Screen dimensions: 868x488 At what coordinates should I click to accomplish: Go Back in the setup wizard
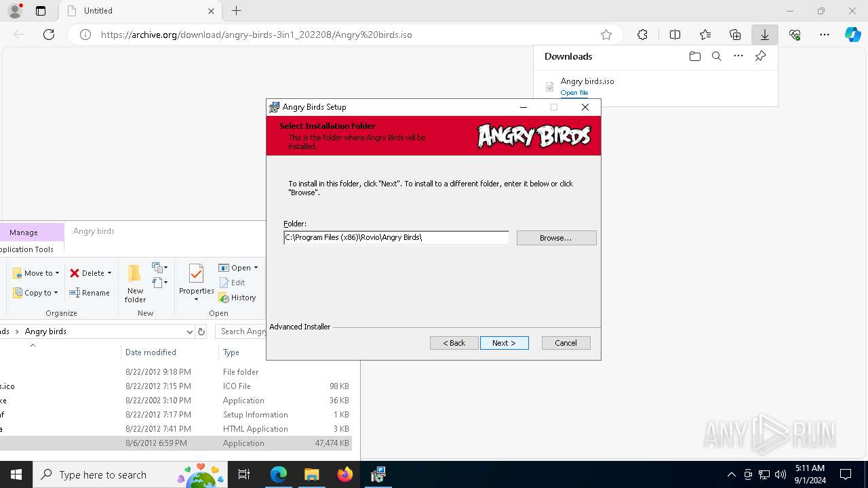(x=454, y=343)
